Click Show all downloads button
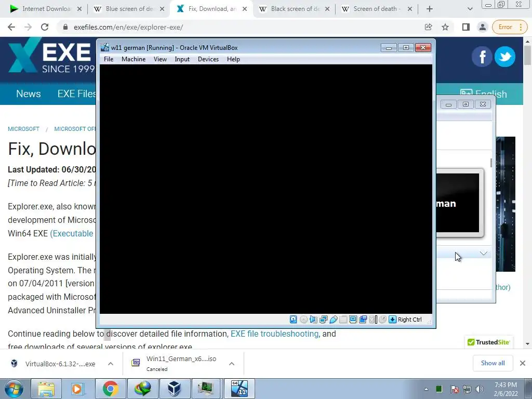 pyautogui.click(x=493, y=363)
